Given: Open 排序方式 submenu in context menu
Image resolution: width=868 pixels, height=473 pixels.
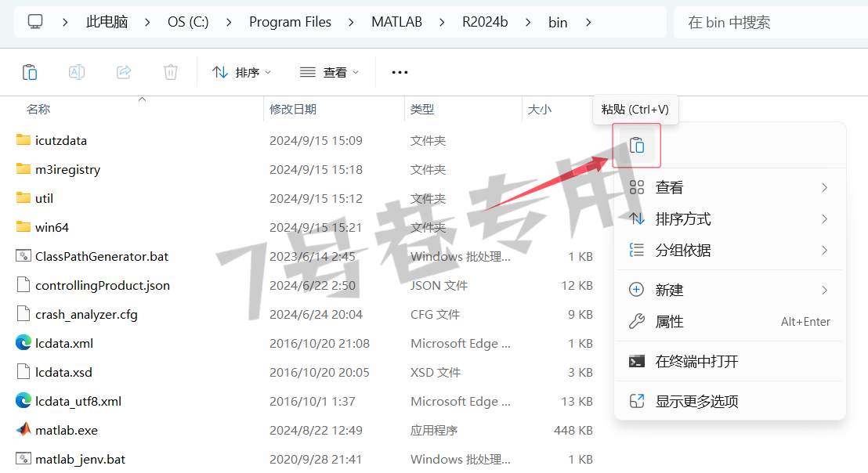Looking at the screenshot, I should click(729, 219).
